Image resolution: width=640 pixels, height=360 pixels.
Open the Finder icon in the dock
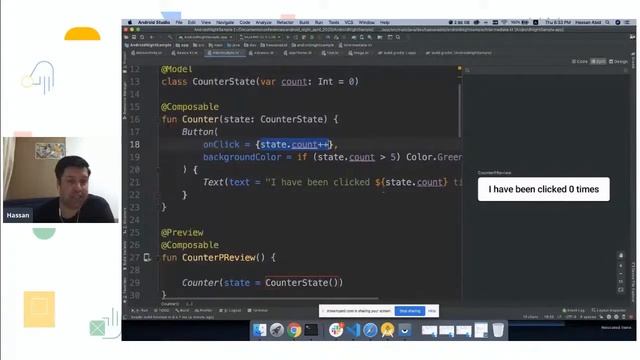(259, 330)
